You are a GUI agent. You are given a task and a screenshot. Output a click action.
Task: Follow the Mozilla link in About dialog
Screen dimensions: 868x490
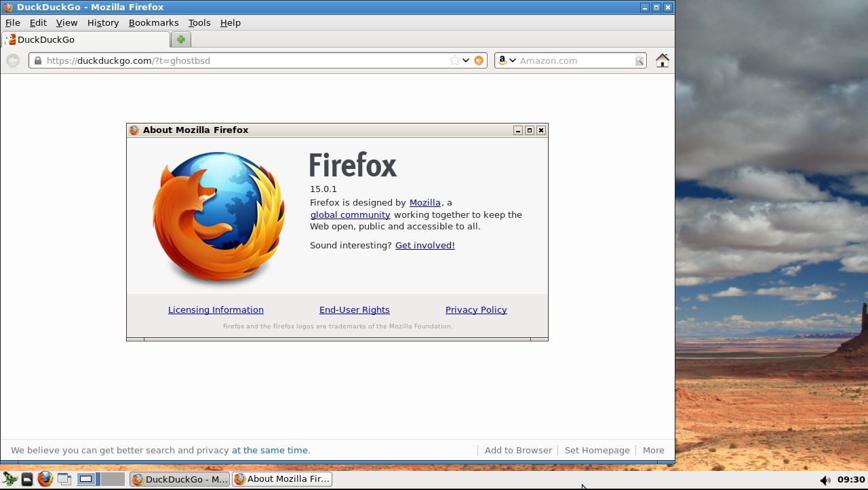425,202
